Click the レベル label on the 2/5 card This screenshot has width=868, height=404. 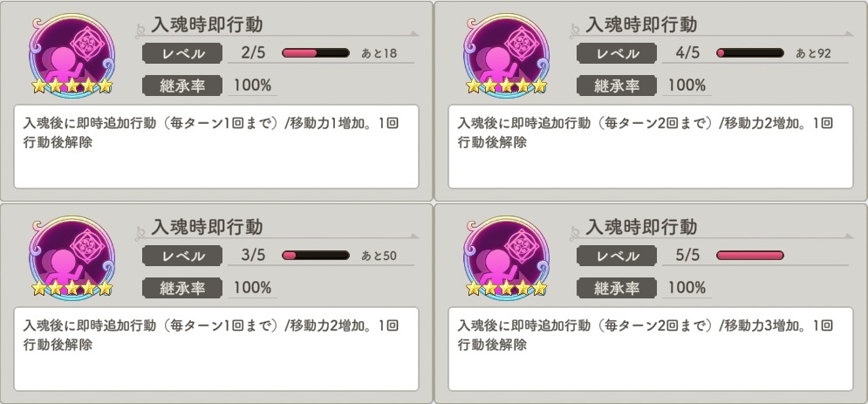(184, 53)
